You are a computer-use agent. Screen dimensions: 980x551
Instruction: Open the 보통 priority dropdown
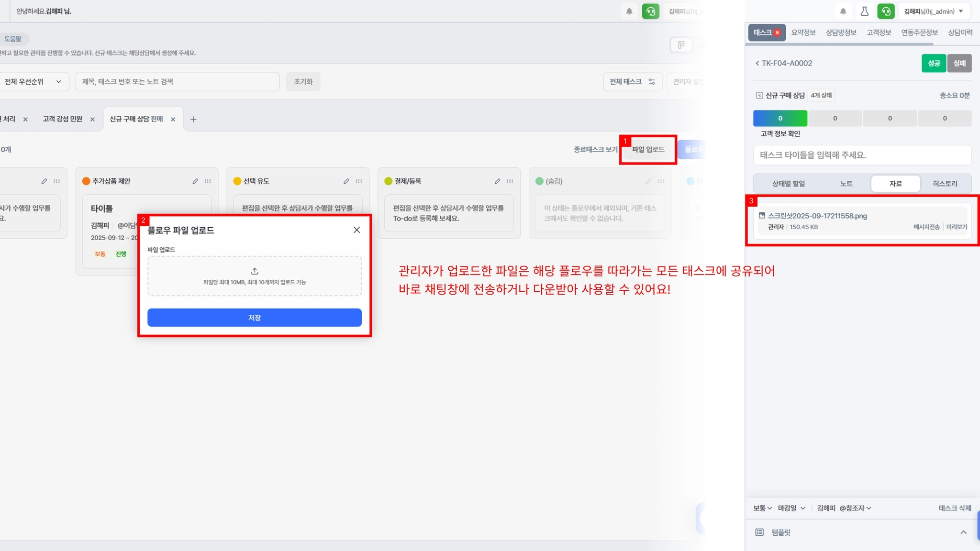pos(762,508)
